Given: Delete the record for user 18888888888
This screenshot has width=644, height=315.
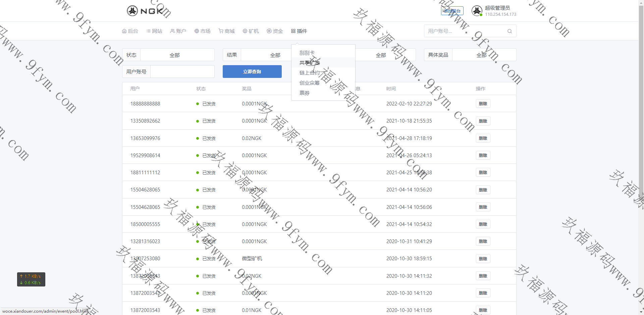Looking at the screenshot, I should (x=483, y=104).
